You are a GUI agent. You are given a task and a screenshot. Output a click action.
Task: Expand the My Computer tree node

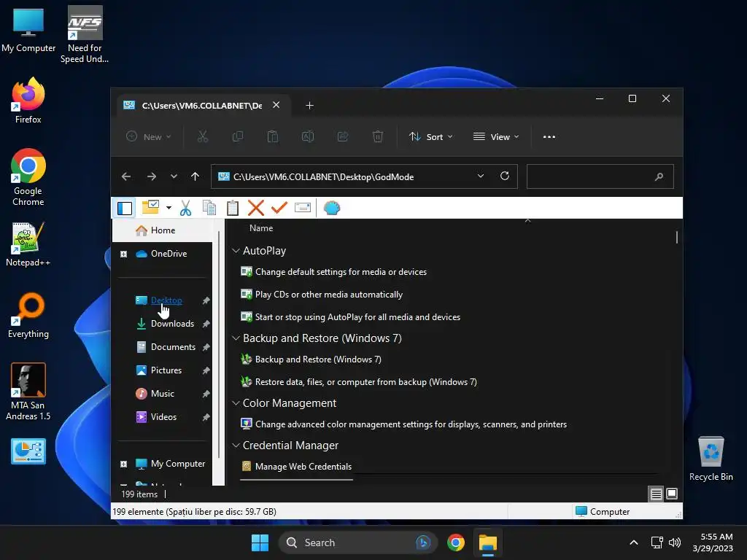pyautogui.click(x=123, y=464)
